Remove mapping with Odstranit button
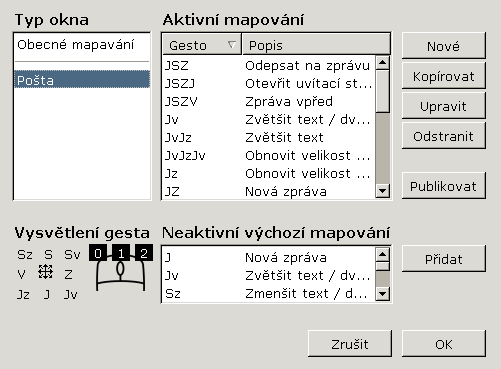The height and width of the screenshot is (369, 501). click(443, 136)
